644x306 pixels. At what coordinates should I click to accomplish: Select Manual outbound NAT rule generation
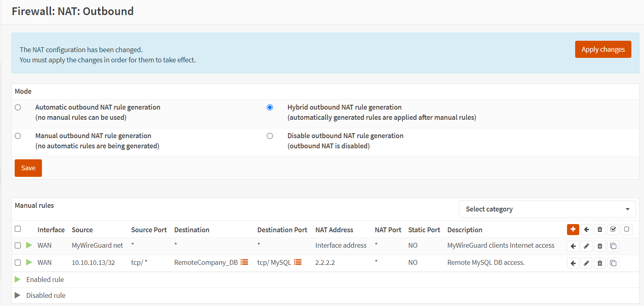coord(18,136)
